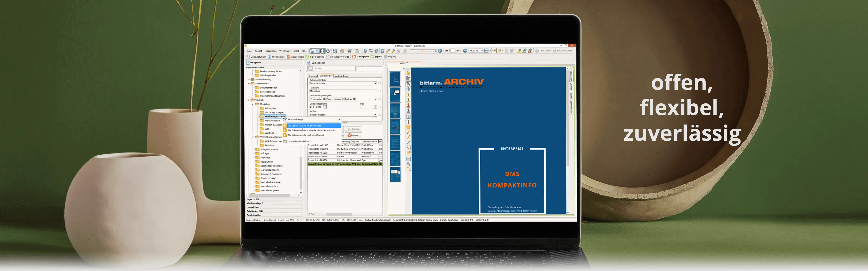Open the Wiedervorlage (2) panel
The height and width of the screenshot is (271, 868).
(x=274, y=203)
